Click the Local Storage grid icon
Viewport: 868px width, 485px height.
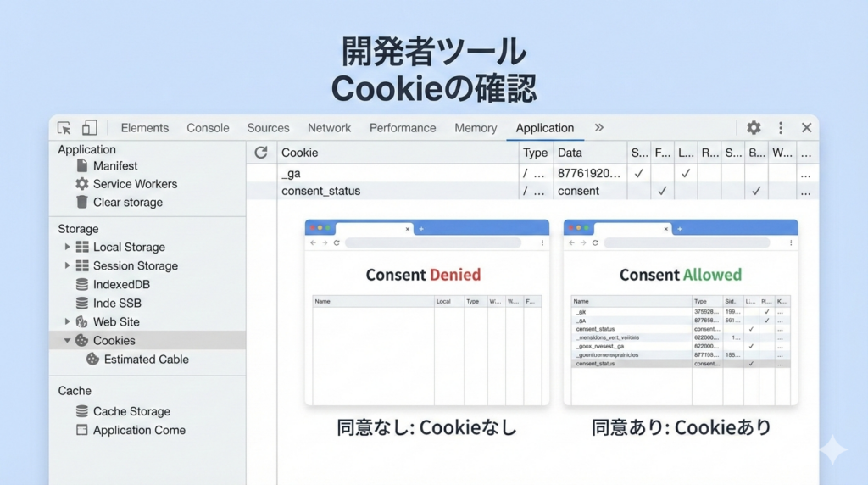tap(82, 247)
